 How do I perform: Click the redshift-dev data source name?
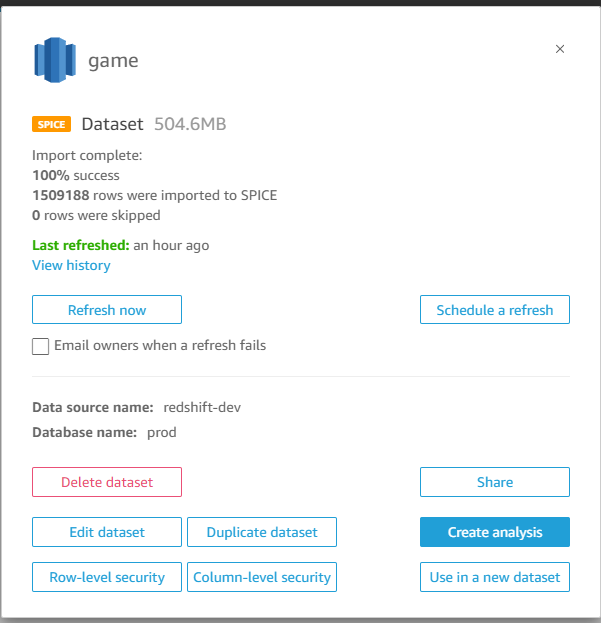(202, 407)
